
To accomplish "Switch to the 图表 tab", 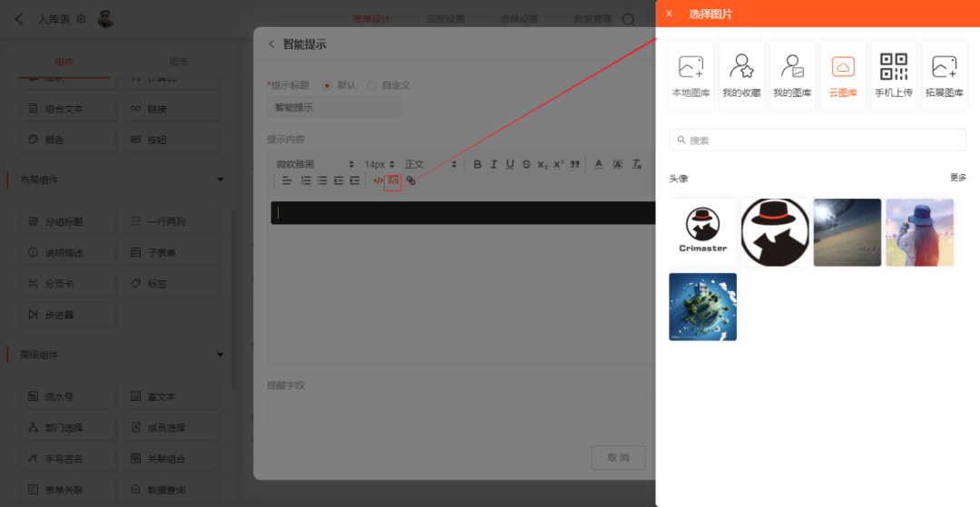I will 180,61.
